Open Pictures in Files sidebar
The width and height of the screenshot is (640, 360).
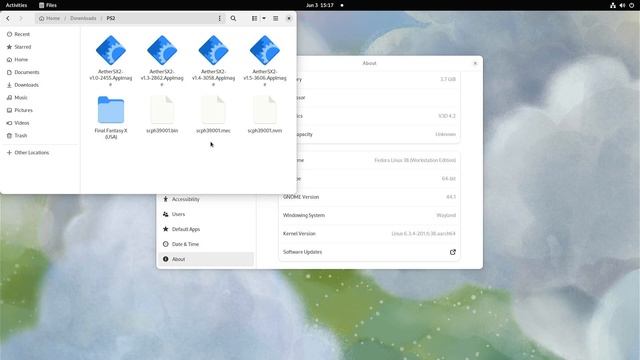(x=40, y=110)
